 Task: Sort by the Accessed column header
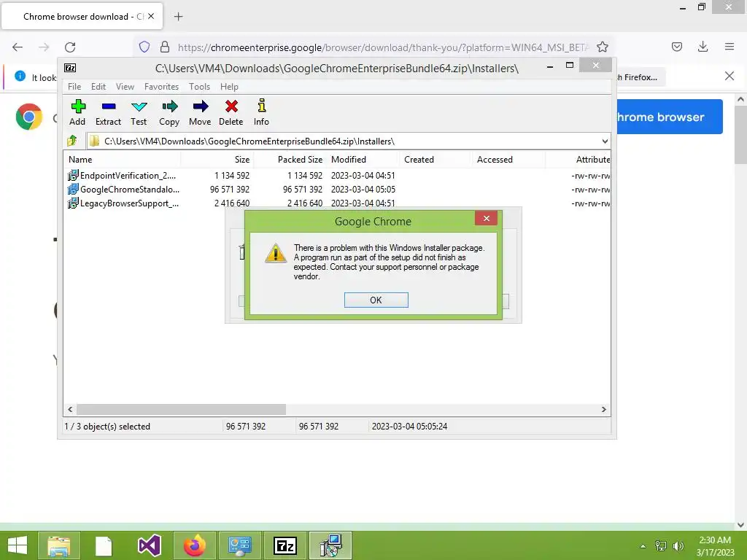508,160
